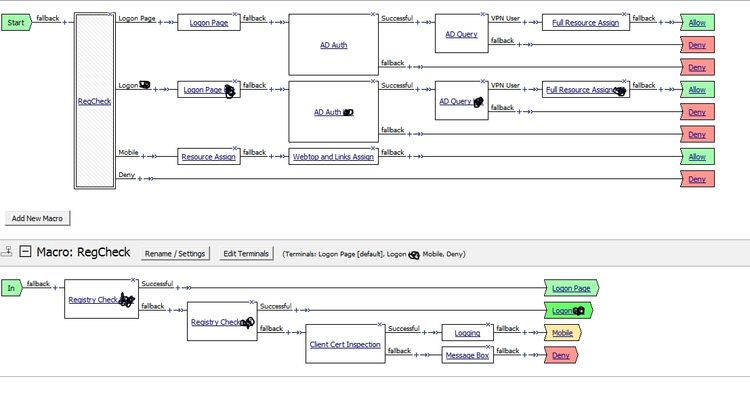Viewport: 750px width, 407px height.
Task: Click the plus on RegCheck's Deny branch
Action: point(140,178)
